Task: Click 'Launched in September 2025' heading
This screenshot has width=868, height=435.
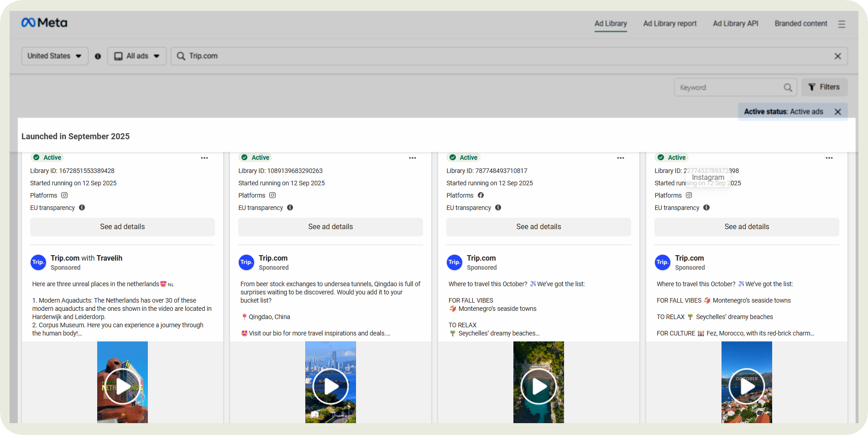Action: coord(75,136)
